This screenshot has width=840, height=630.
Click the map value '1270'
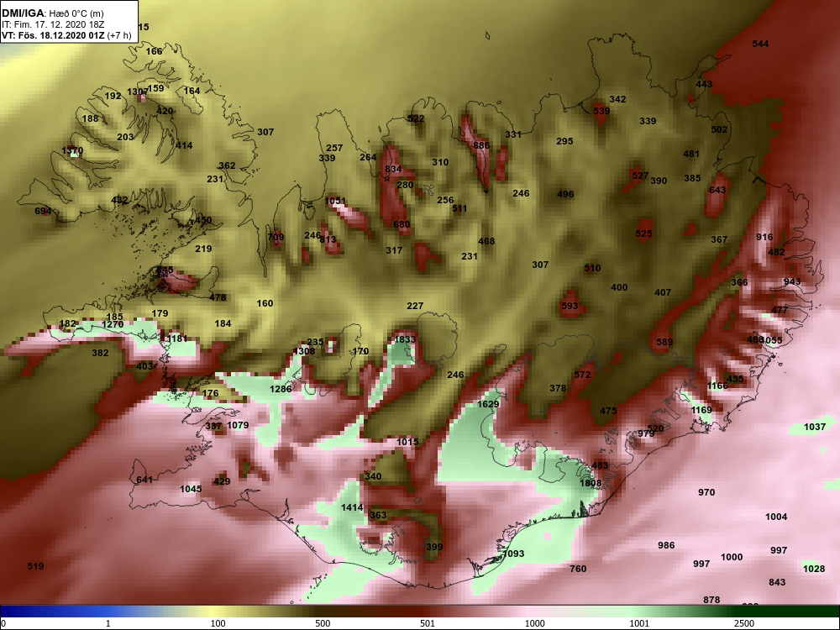pos(113,324)
